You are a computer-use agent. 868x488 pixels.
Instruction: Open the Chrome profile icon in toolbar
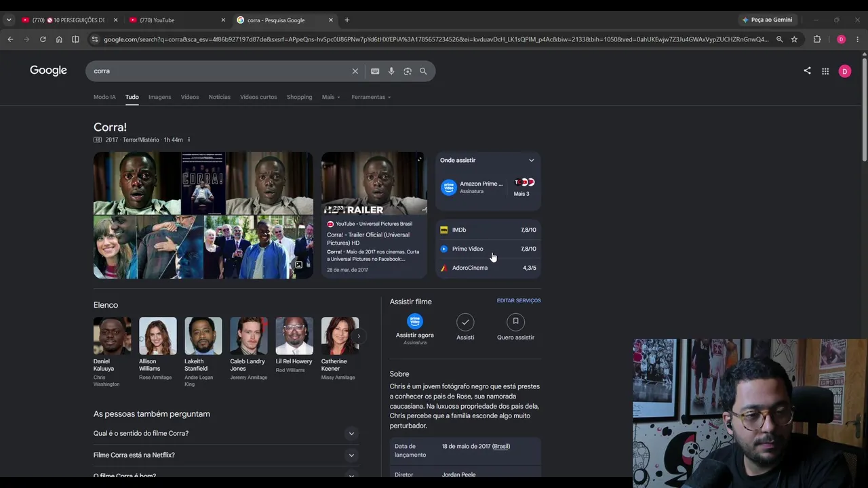pyautogui.click(x=842, y=39)
